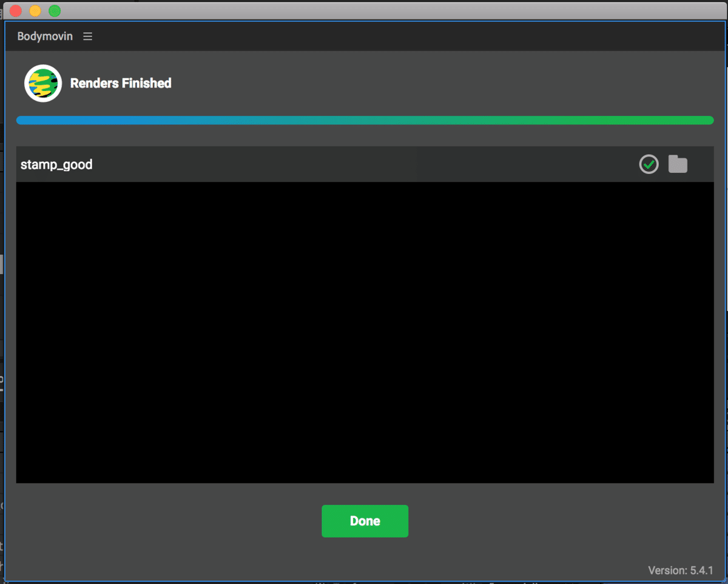This screenshot has width=728, height=584.
Task: Click the green render-complete checkmark for stamp_good
Action: (649, 164)
